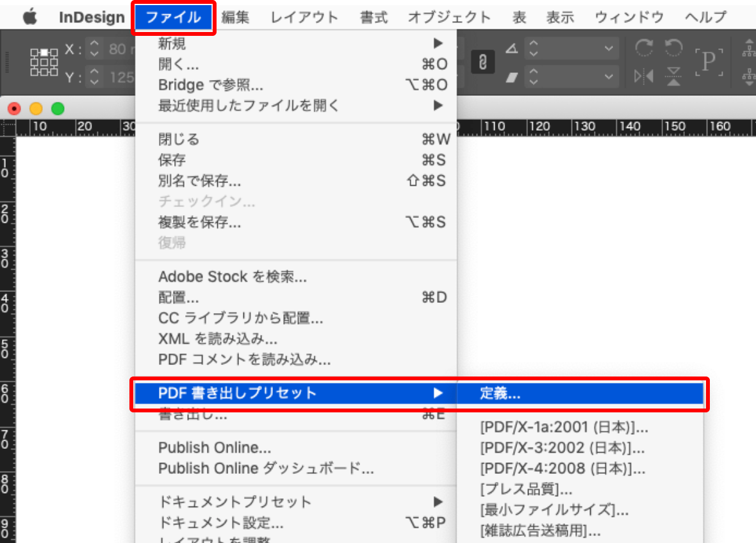Select 複製を保存...
Viewport: 756px width, 543px height.
click(296, 222)
